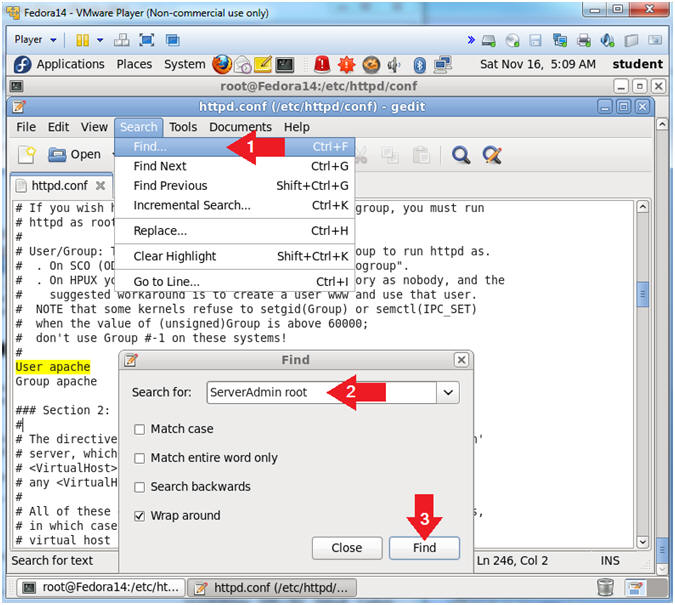Click VMware floppy drive device icon
675x605 pixels.
pyautogui.click(x=535, y=40)
